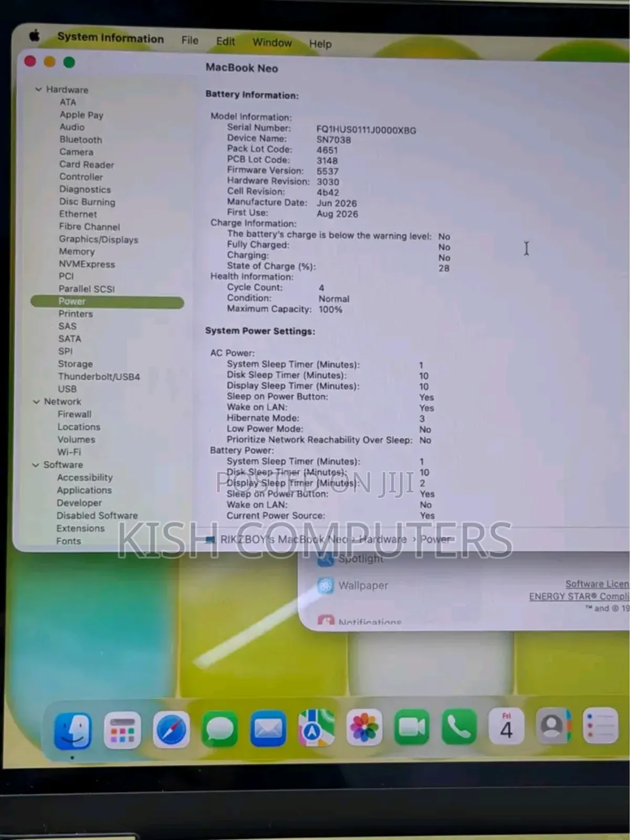Collapse the Hardware section
Image resolution: width=630 pixels, height=840 pixels.
[x=38, y=89]
